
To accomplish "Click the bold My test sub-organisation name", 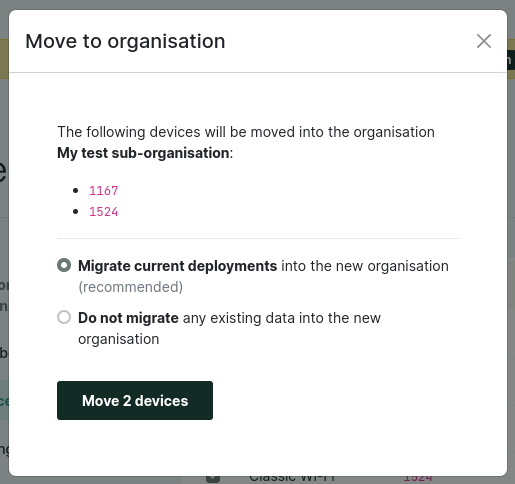I will point(143,153).
